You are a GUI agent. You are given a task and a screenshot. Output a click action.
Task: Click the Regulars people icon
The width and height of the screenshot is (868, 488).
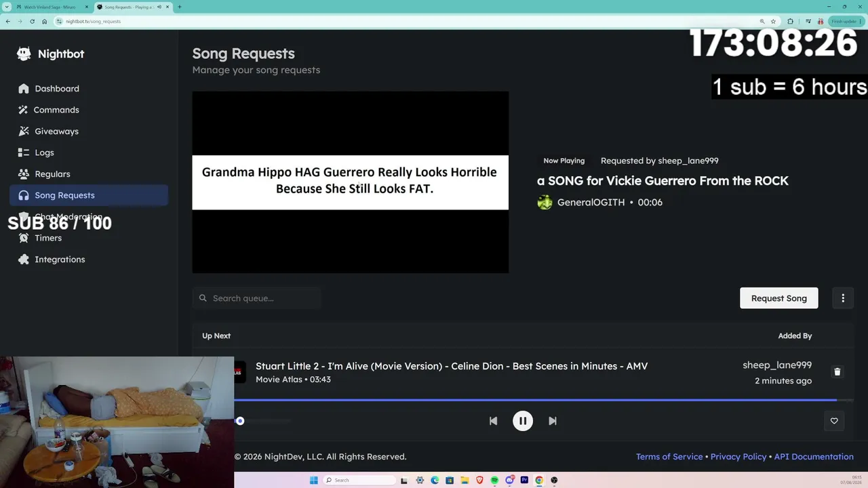point(24,174)
